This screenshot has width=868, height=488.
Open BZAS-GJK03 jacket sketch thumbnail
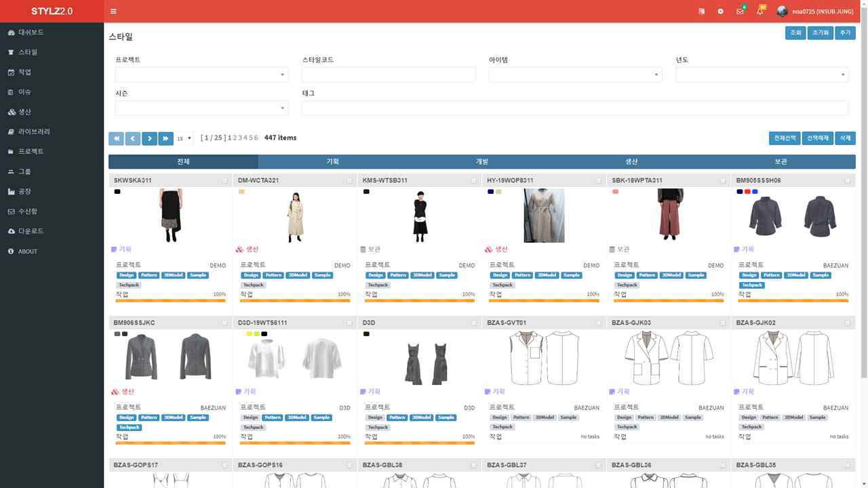pyautogui.click(x=669, y=358)
